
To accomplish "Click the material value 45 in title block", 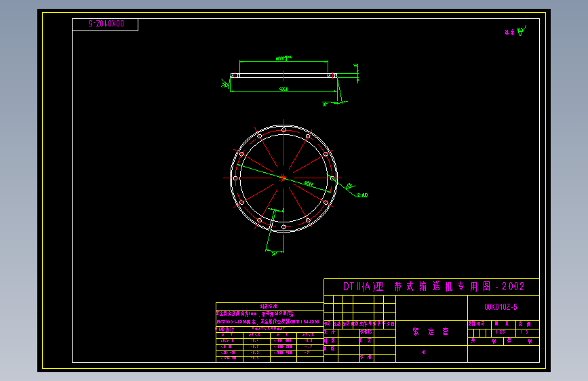I will pos(423,352).
